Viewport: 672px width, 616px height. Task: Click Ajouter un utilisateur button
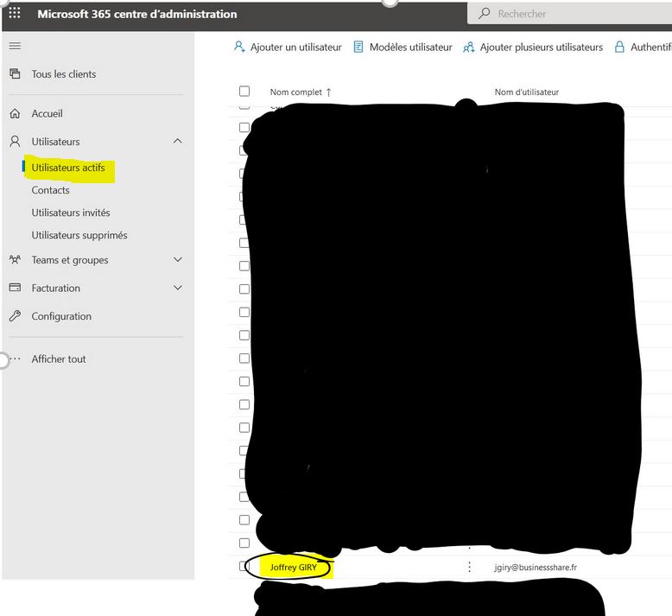click(288, 48)
